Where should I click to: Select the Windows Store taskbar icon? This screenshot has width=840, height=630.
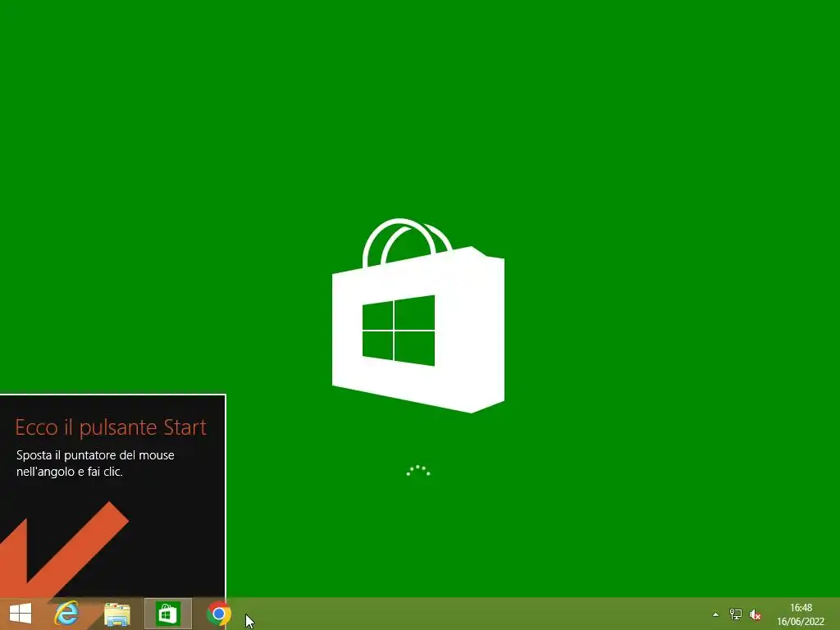coord(167,614)
